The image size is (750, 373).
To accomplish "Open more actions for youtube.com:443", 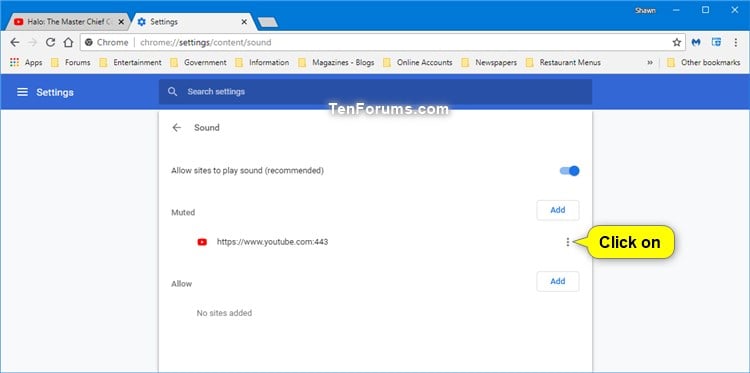I will point(568,242).
